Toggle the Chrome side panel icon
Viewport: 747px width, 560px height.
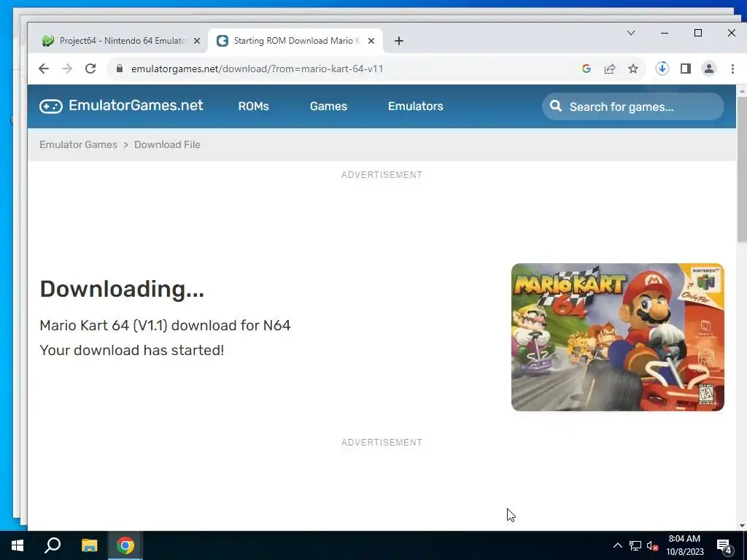click(x=686, y=69)
